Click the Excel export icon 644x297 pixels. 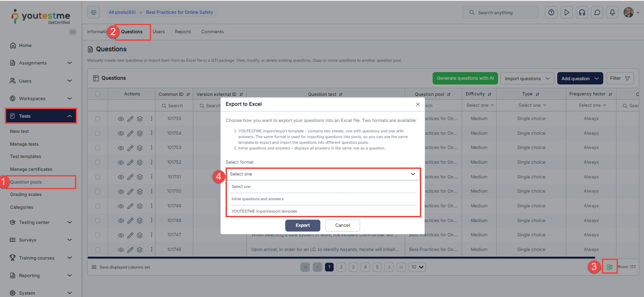point(609,267)
